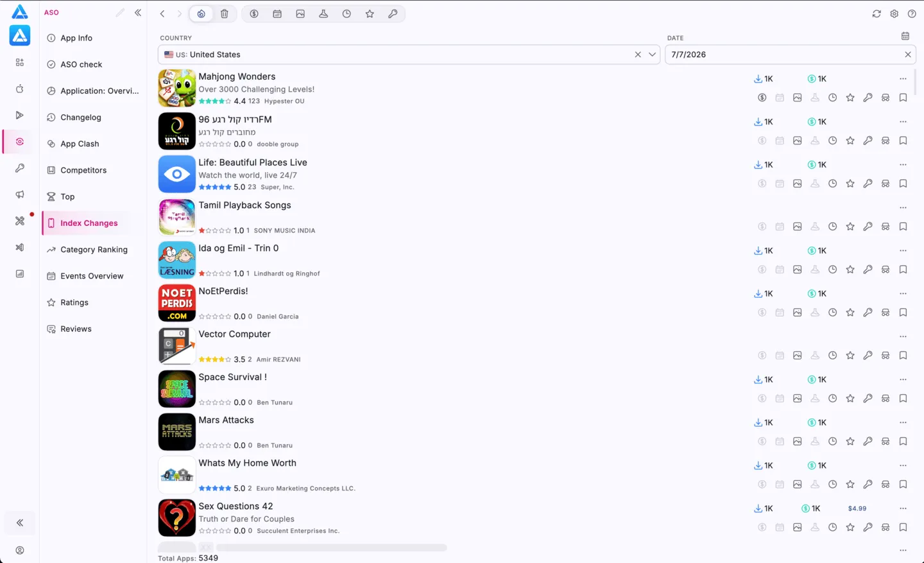Screen dimensions: 924x563
Task: Toggle the star favorite for Mahjong Wonders
Action: [x=850, y=98]
